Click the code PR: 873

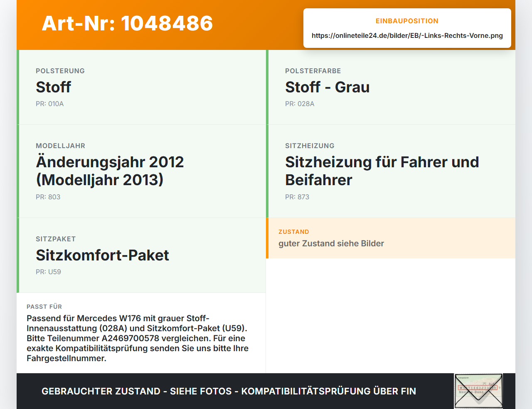pyautogui.click(x=297, y=197)
